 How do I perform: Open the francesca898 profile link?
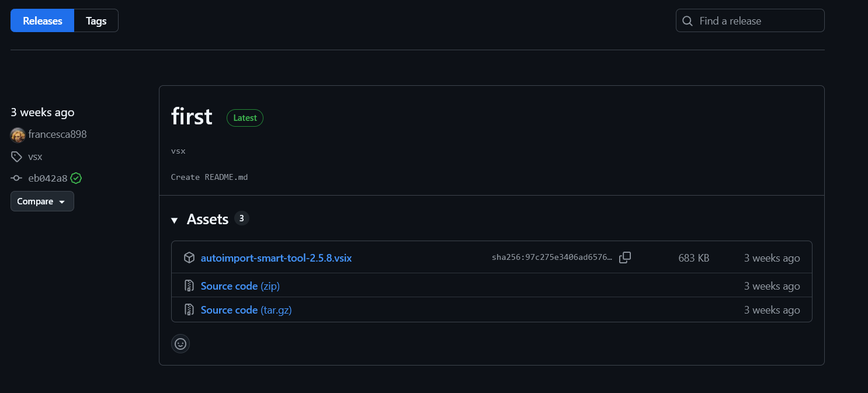[57, 134]
